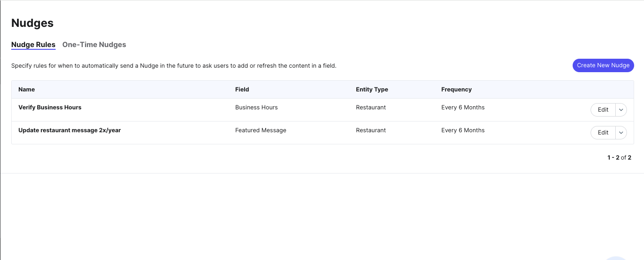Edit the Update restaurant message nudge
The image size is (644, 260).
tap(603, 133)
